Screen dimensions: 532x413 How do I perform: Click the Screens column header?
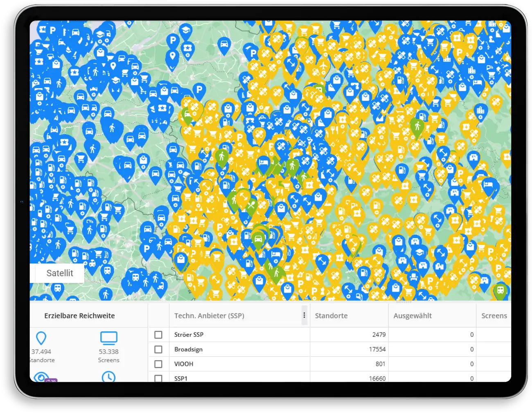point(494,316)
